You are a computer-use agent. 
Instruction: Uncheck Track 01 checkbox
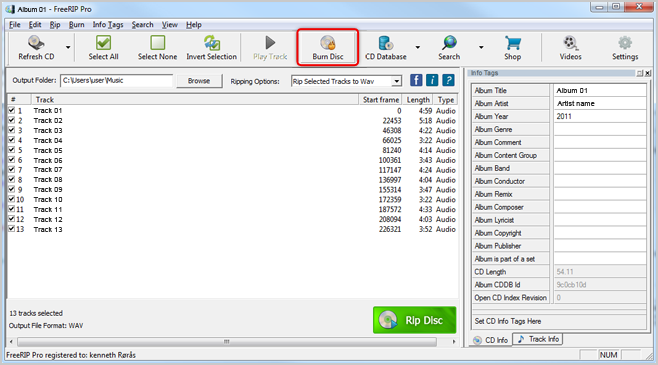coord(12,110)
